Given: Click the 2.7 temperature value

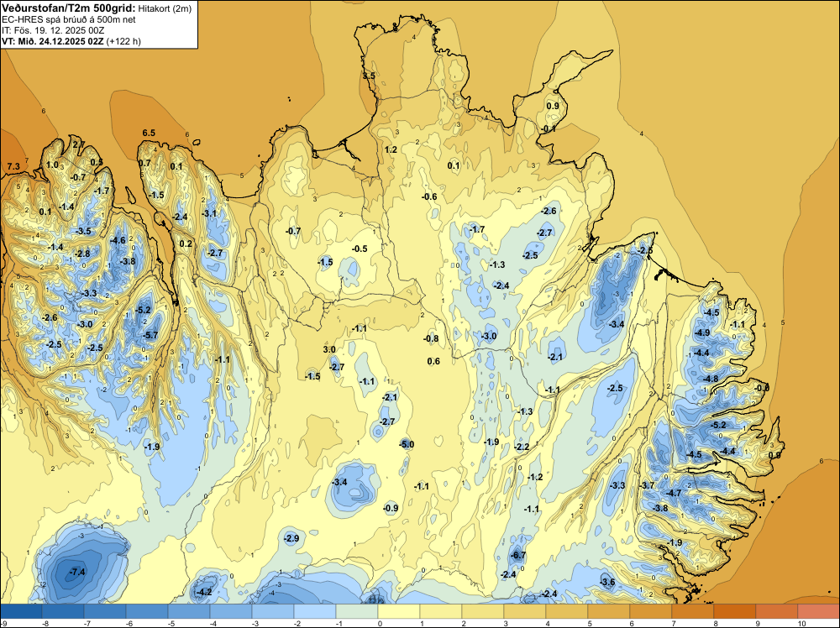Looking at the screenshot, I should (x=78, y=144).
